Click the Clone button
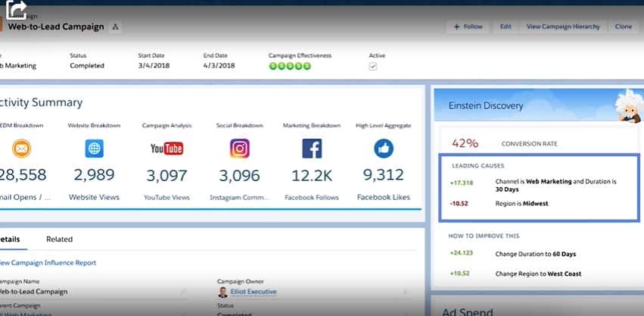 coord(624,27)
